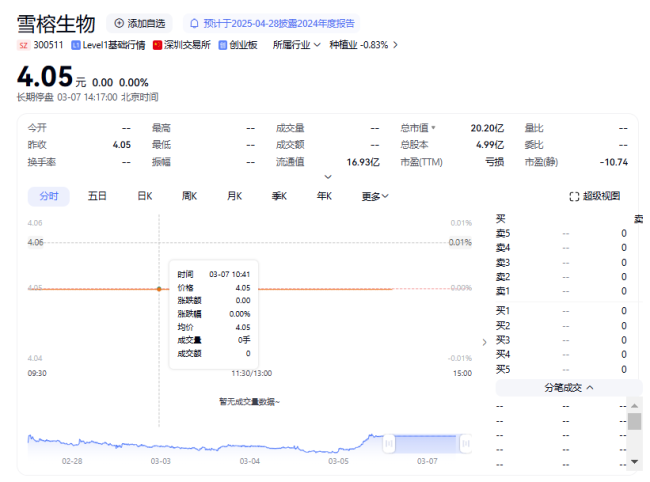Click the scrollbar up arrow in trade list
Viewport: 650px width, 482px height.
click(634, 406)
